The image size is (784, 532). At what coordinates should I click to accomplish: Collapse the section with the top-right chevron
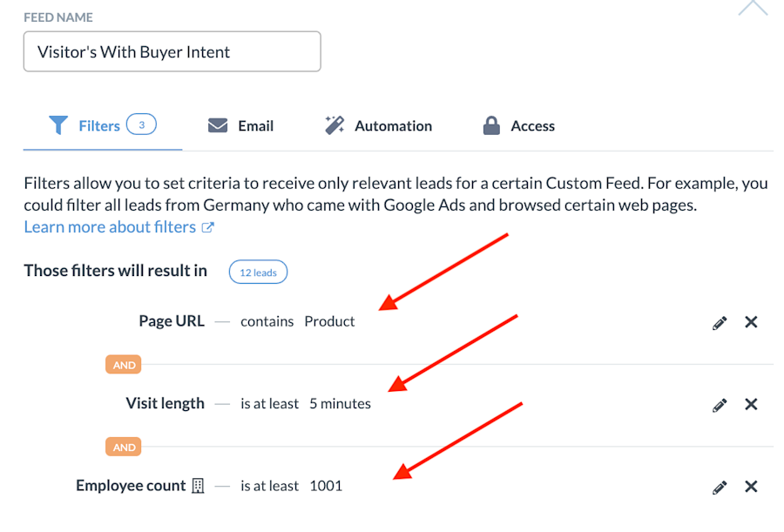(x=753, y=7)
